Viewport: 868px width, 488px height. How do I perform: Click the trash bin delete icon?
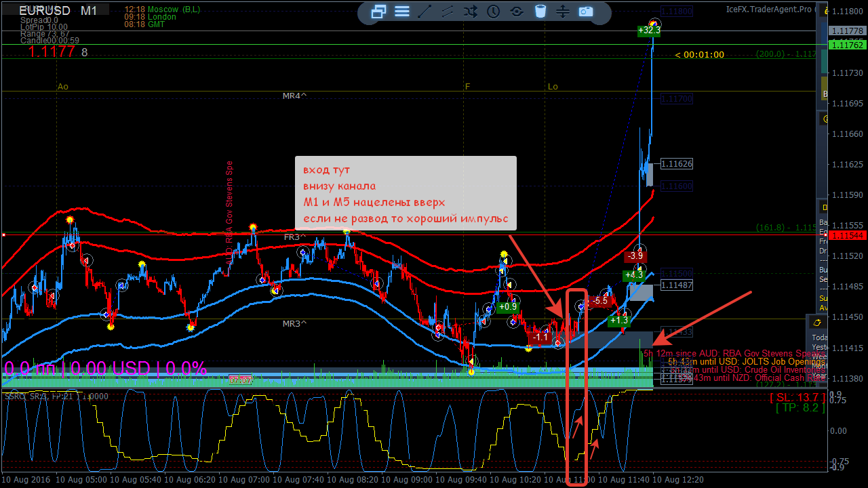tap(540, 12)
